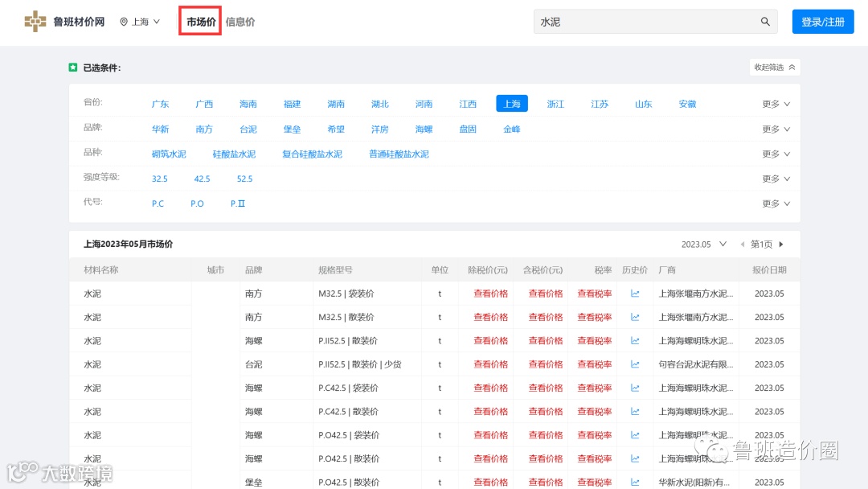Switch to the 信息价 tab
868x489 pixels.
point(240,22)
